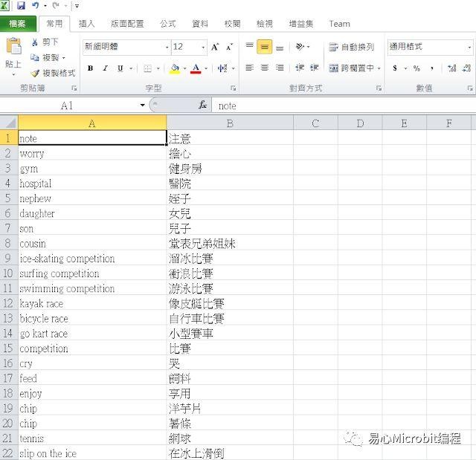Decrease font size with small A icon
This screenshot has height=460, width=476.
[x=229, y=47]
